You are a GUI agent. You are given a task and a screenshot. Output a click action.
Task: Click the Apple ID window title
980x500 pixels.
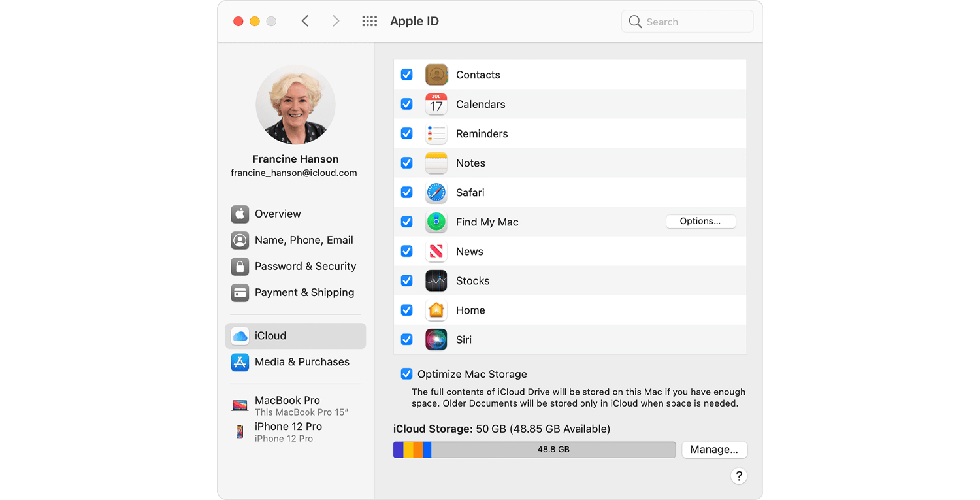tap(414, 22)
